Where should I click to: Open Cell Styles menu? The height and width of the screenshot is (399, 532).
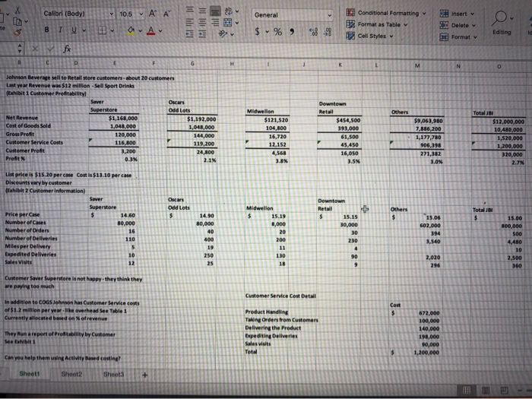pyautogui.click(x=369, y=36)
